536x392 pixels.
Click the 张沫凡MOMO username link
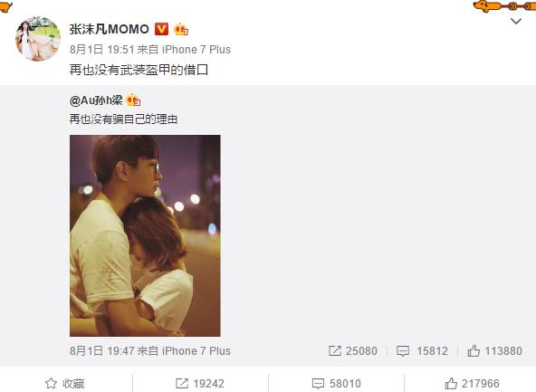(x=109, y=29)
